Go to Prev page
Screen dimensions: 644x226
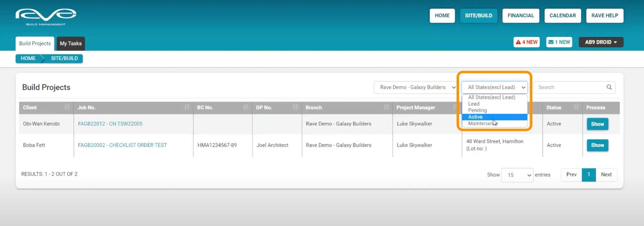coord(571,175)
